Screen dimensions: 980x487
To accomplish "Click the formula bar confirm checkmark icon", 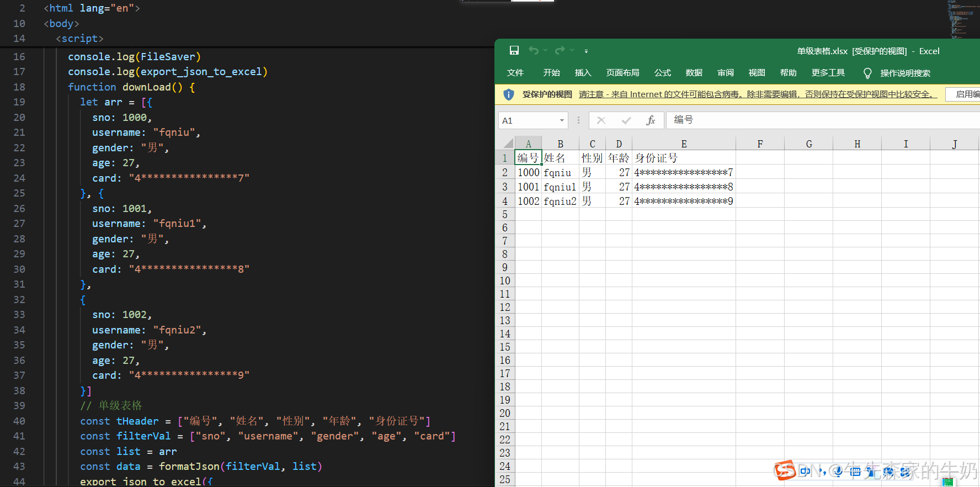I will [x=626, y=120].
